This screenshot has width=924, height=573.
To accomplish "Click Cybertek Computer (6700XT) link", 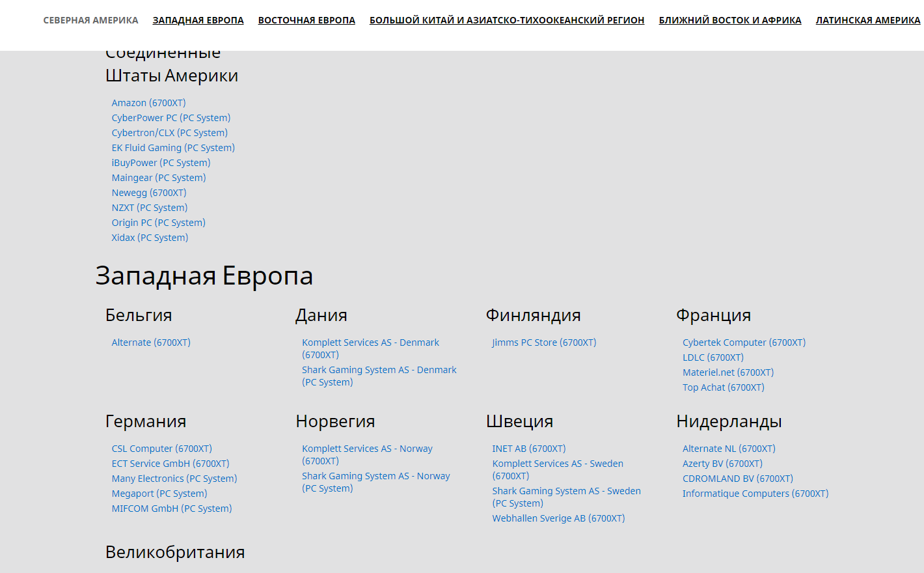I will click(x=744, y=342).
